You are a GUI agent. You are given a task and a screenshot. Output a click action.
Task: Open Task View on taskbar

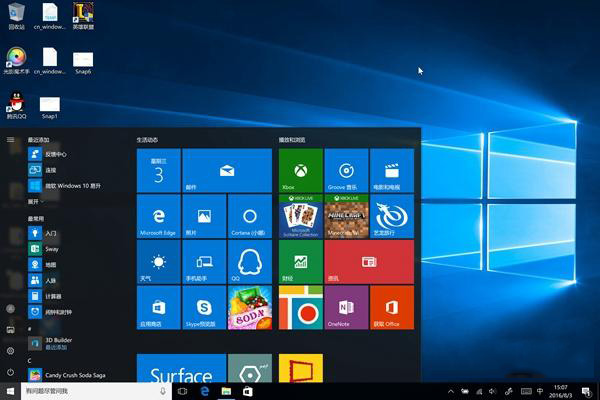point(183,391)
